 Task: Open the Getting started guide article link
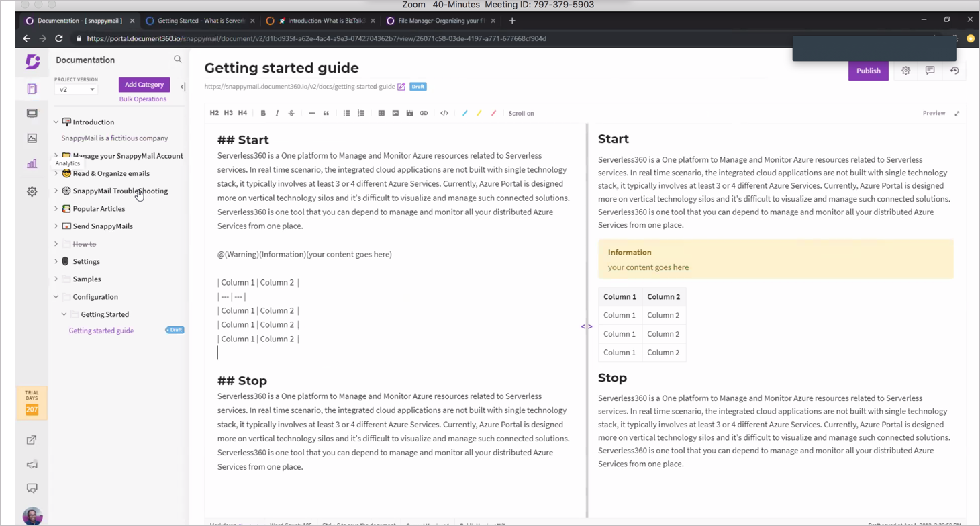[101, 330]
